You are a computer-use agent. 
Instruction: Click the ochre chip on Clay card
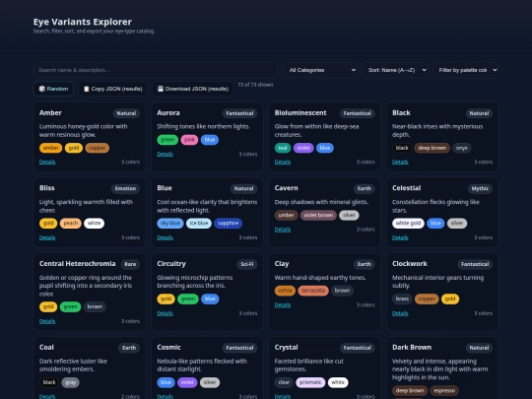pyautogui.click(x=285, y=291)
